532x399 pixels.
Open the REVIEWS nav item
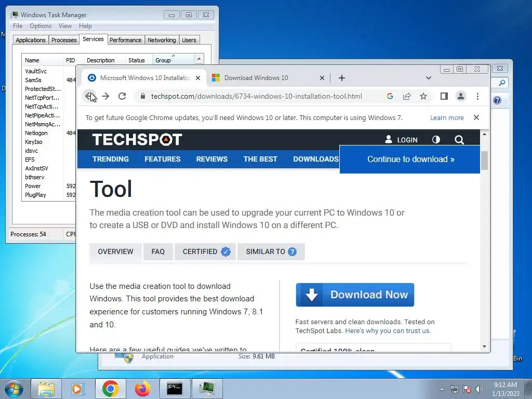click(212, 159)
